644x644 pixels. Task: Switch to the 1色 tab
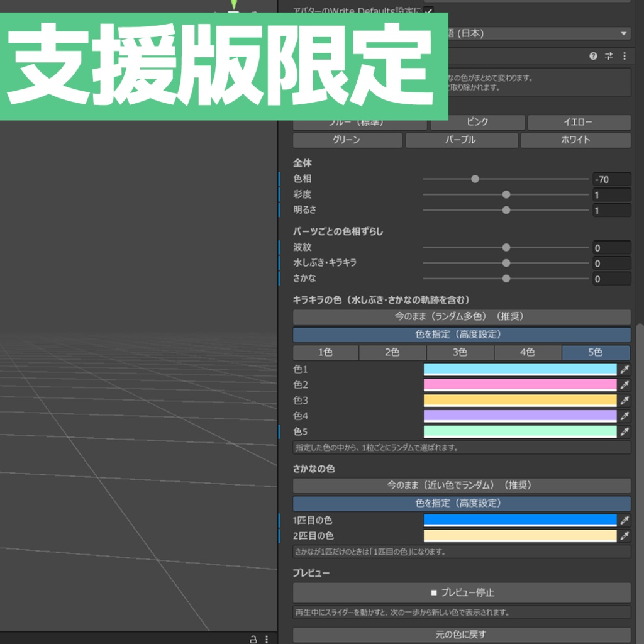[x=326, y=352]
